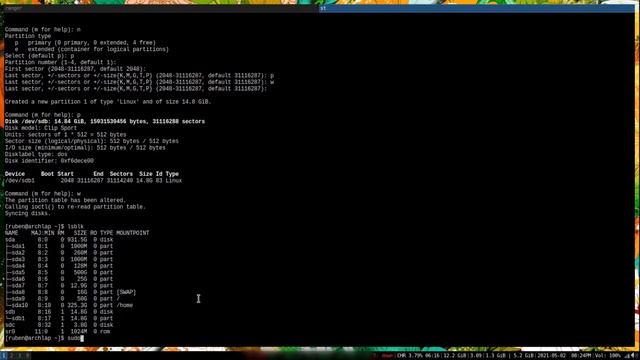The height and width of the screenshot is (360, 640).
Task: Click the 5.2 GiB status bar entry
Action: (523, 356)
